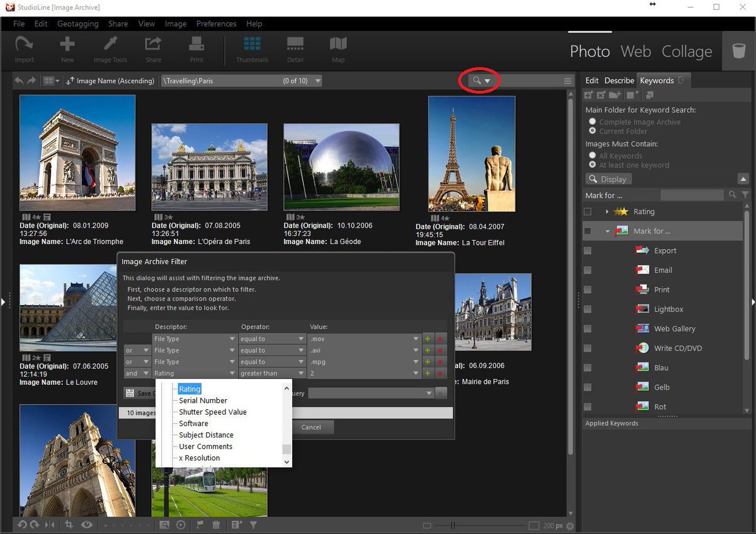Select the crop tool icon

pyautogui.click(x=69, y=525)
